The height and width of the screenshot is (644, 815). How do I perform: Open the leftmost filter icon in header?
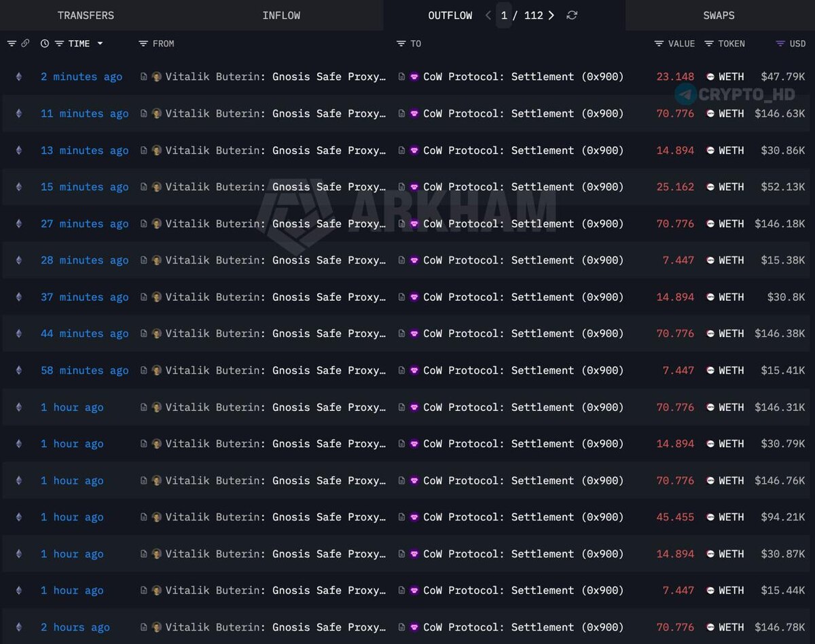(12, 43)
